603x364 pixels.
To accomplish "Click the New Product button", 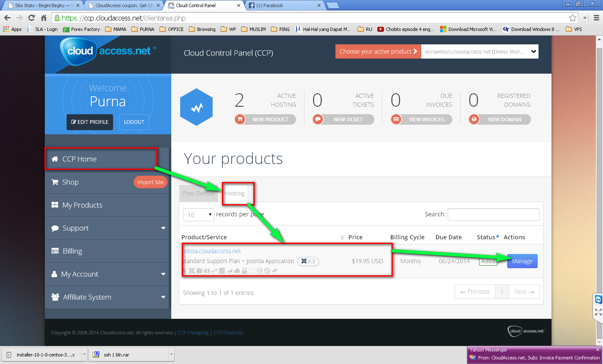I will [x=265, y=119].
